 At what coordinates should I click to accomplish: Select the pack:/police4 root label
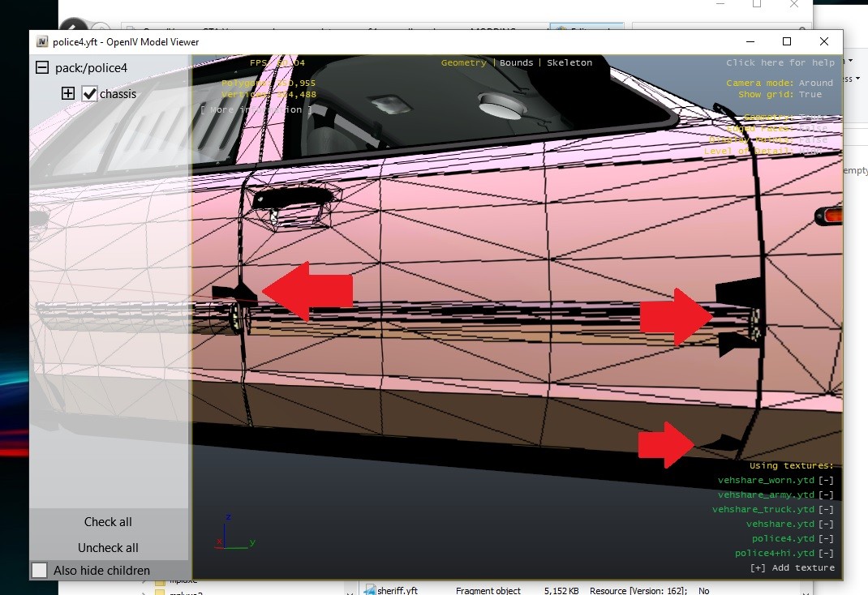click(92, 68)
